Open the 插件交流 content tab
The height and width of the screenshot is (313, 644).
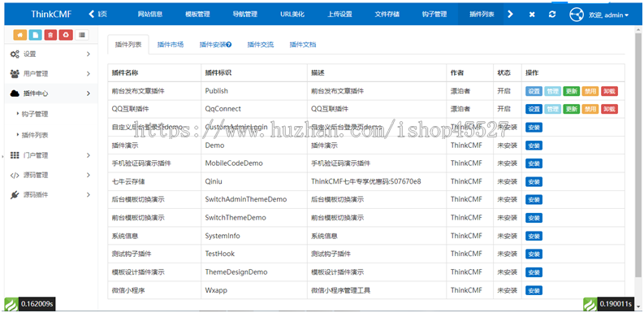(x=261, y=45)
